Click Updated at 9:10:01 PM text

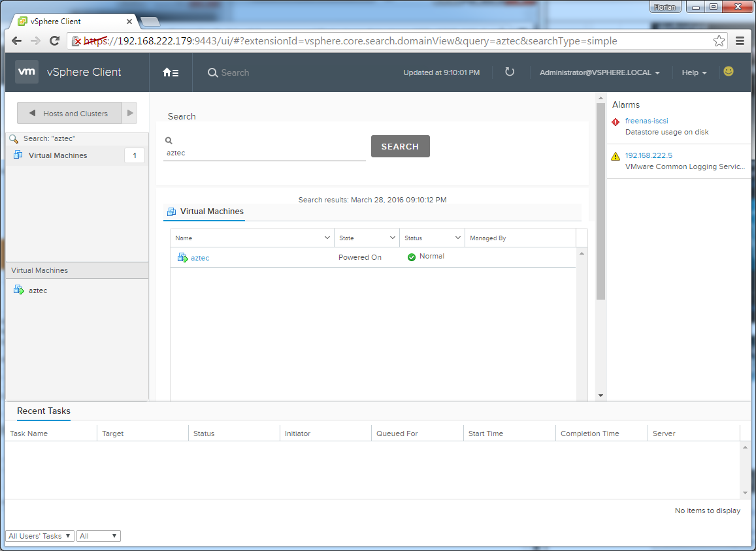441,72
